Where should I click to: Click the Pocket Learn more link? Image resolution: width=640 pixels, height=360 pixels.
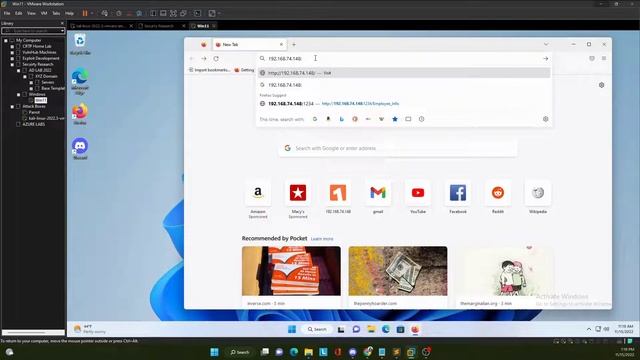click(x=322, y=239)
